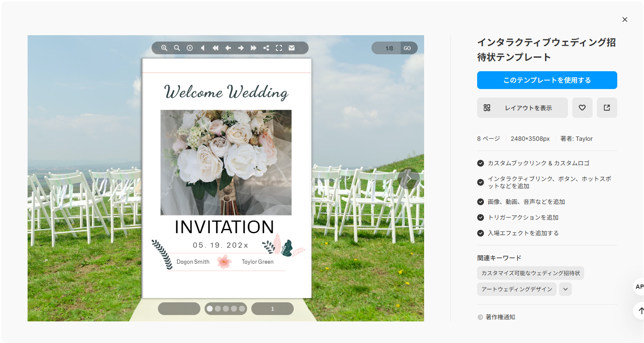The image size is (644, 343).
Task: Click the GO button
Action: click(408, 48)
